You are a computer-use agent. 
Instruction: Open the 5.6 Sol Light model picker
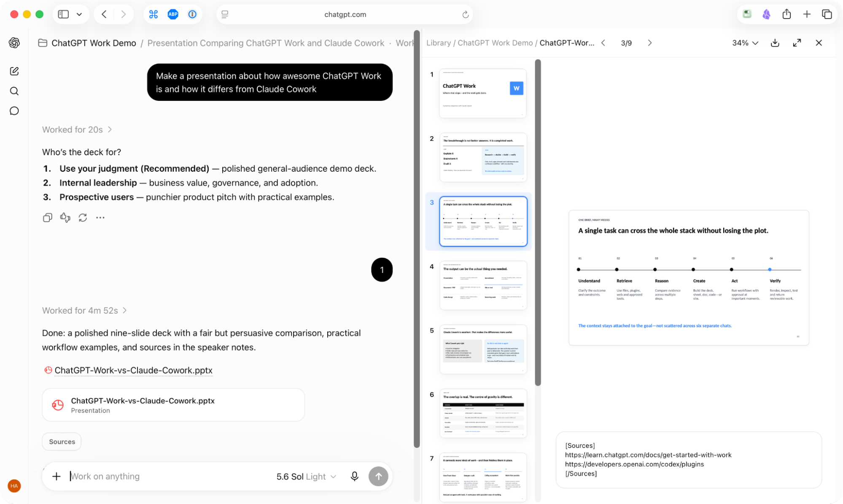(306, 477)
